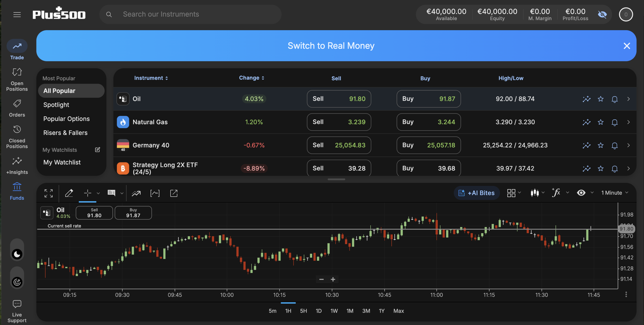
Task: Toggle star favorite for Strategy Long 2X ETF
Action: point(601,169)
